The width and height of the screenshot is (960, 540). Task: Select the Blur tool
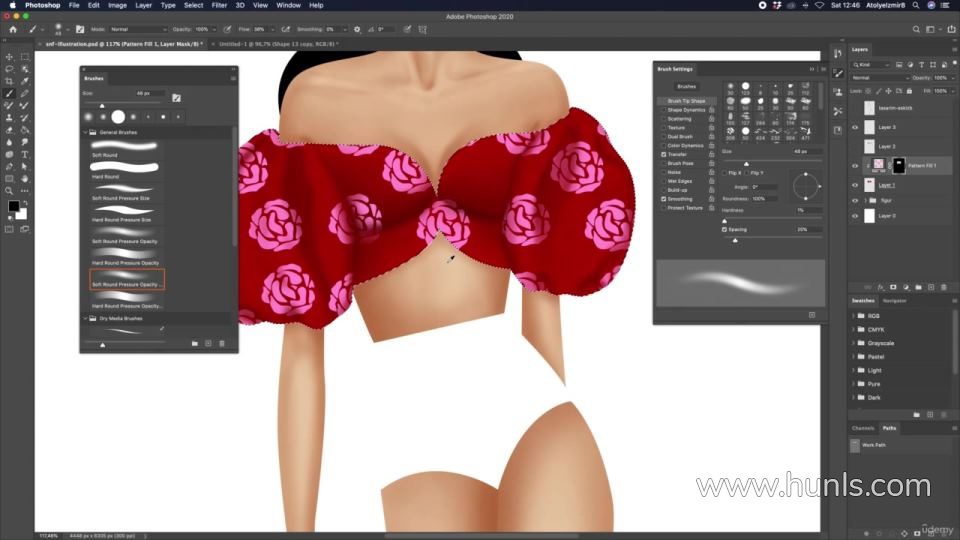pyautogui.click(x=9, y=142)
